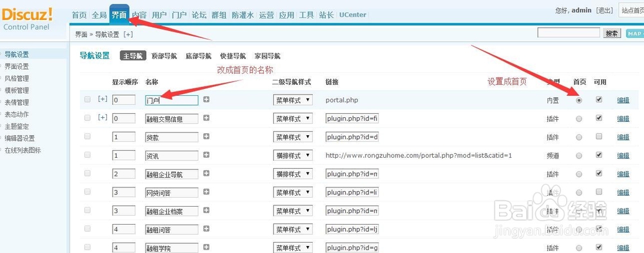Open style dropdown for 融租交易信息 row
Image resolution: width=644 pixels, height=253 pixels.
293,118
